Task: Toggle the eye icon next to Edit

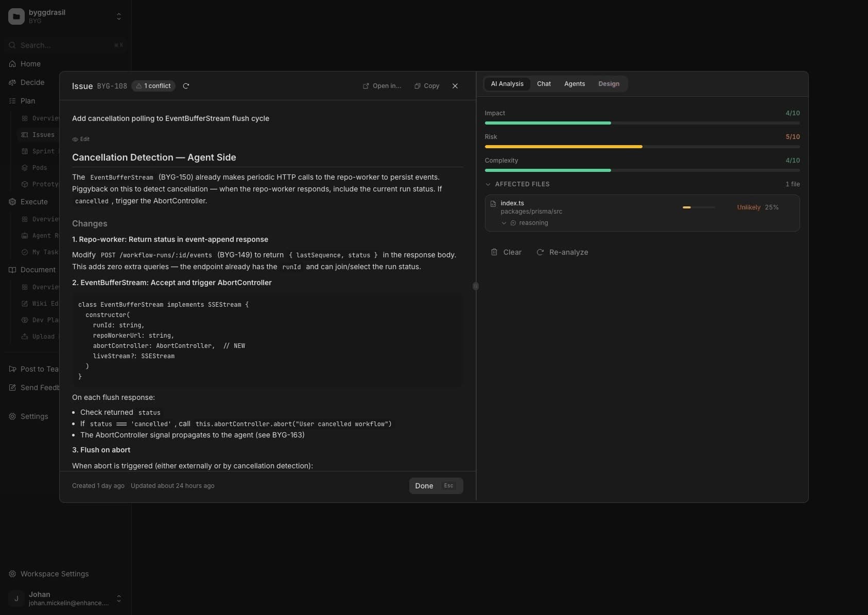Action: pos(74,139)
